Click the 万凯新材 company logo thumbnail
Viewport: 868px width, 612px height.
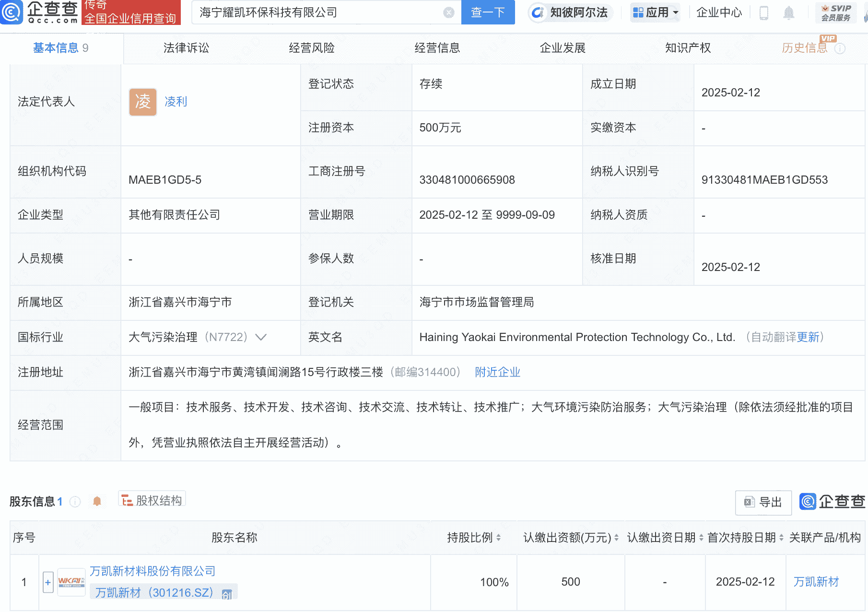click(71, 581)
